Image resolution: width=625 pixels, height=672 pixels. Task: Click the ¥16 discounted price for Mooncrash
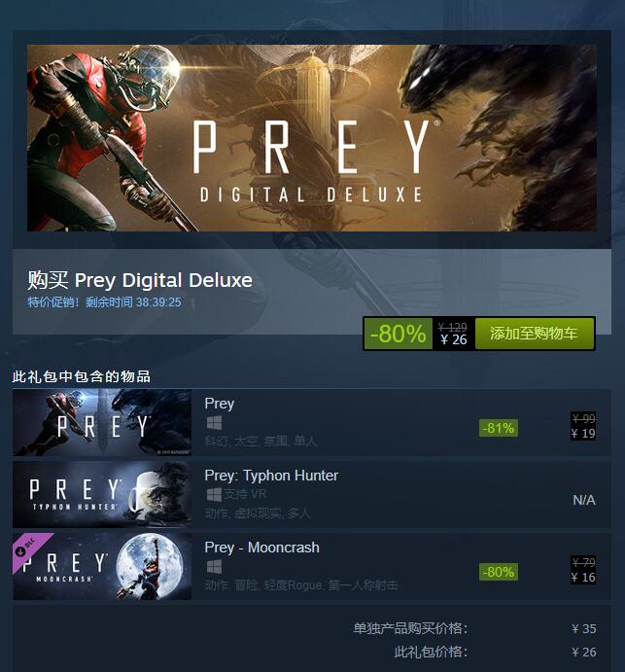pyautogui.click(x=583, y=578)
